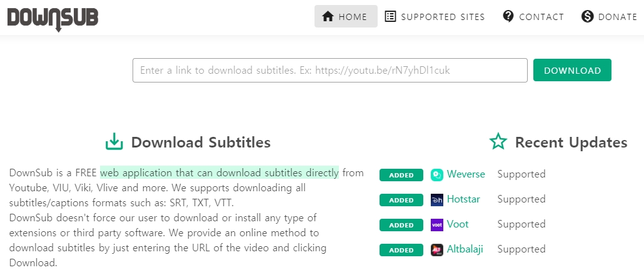Viewport: 644px width, 275px height.
Task: Focus the subtitle link input field
Action: tap(330, 70)
